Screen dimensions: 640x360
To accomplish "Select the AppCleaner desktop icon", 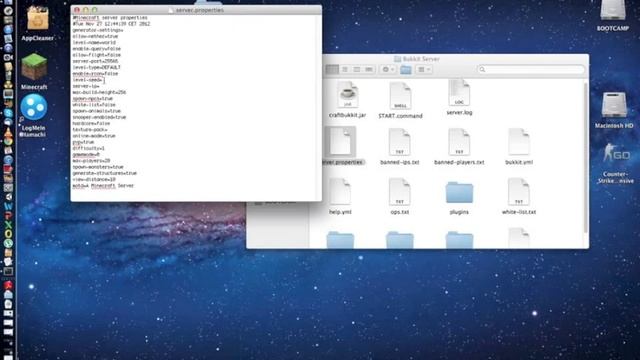I will 38,24.
